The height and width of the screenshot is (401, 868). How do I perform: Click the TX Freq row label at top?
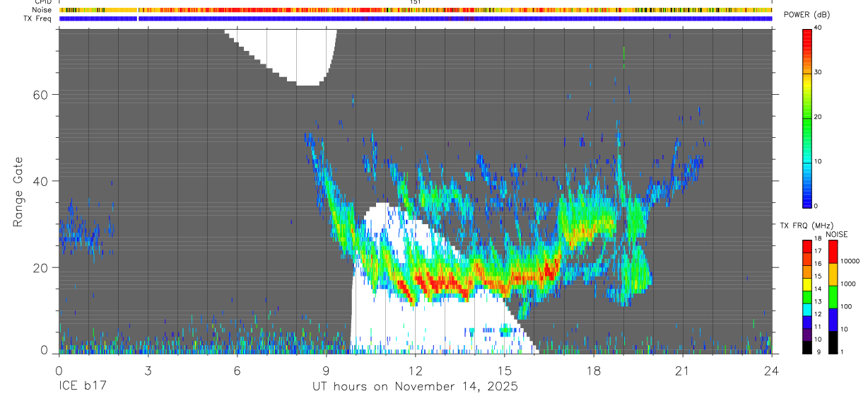[38, 18]
